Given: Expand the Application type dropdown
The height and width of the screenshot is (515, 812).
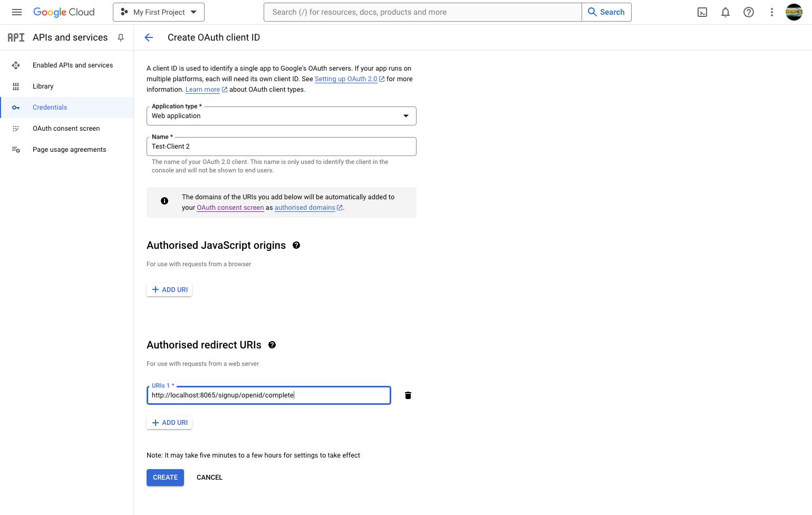Looking at the screenshot, I should 282,116.
